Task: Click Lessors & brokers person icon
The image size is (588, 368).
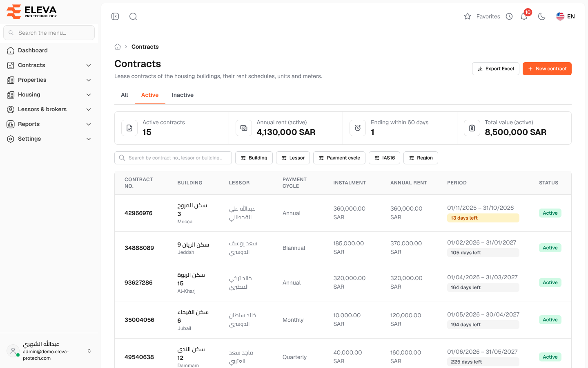Action: pos(11,110)
